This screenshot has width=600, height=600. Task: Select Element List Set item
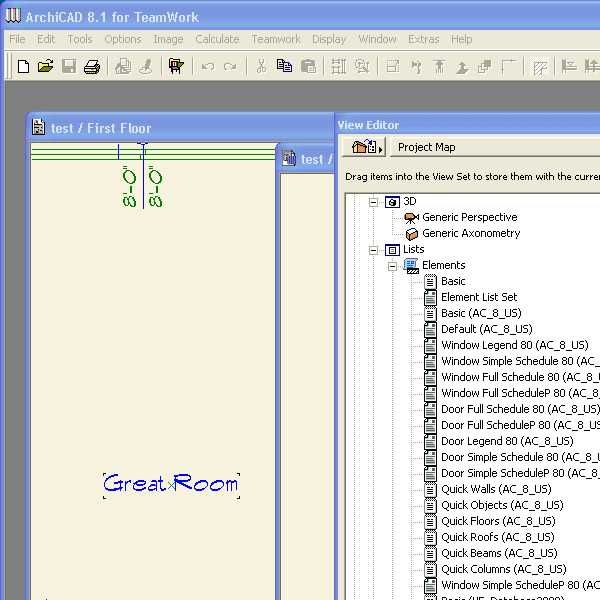point(479,297)
